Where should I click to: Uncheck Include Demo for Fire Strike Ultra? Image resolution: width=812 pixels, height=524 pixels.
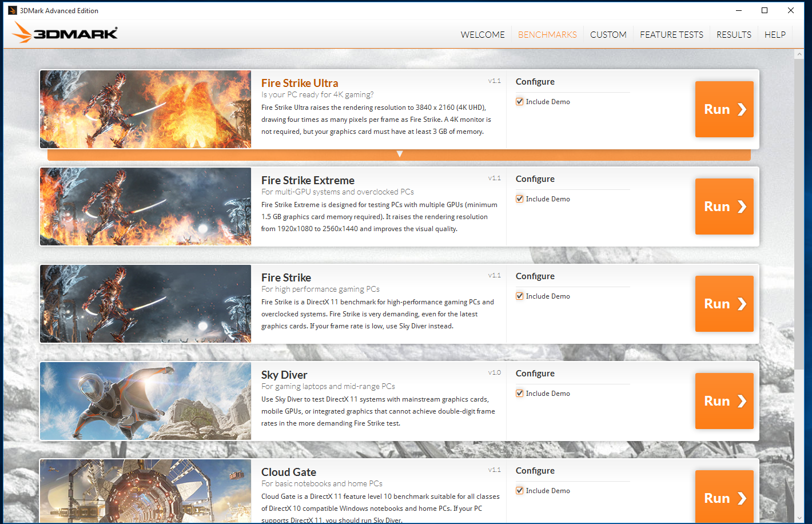click(520, 102)
